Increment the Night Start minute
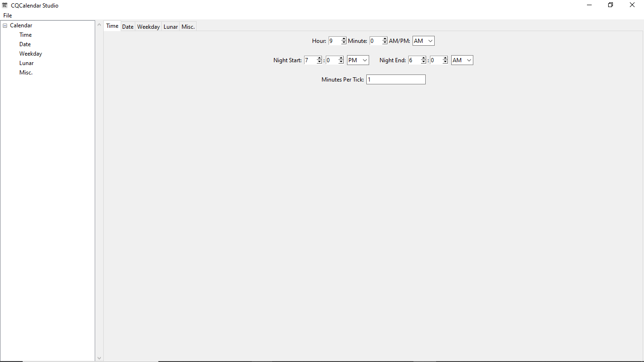Viewport: 644px width, 362px height. click(341, 58)
